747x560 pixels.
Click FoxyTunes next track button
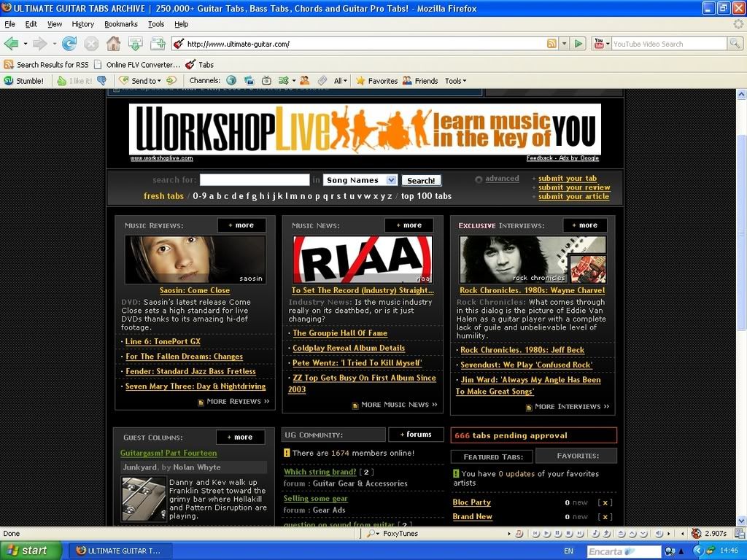(x=580, y=534)
